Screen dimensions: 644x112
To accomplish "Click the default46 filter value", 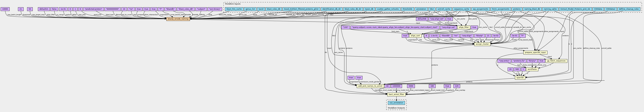I will click(x=422, y=19).
